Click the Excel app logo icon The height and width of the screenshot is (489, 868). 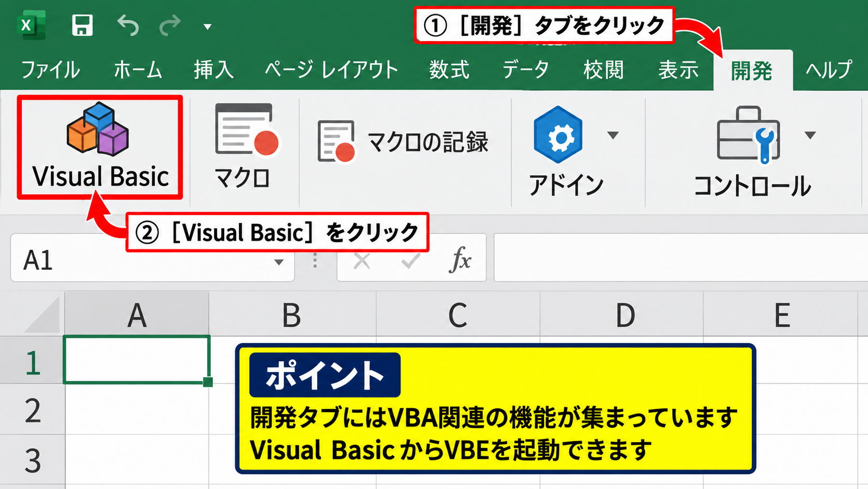[31, 24]
